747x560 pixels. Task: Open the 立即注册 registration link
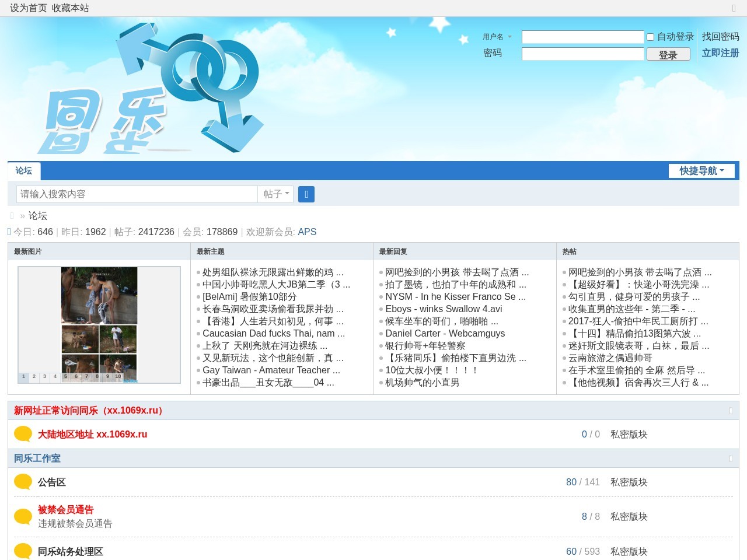pyautogui.click(x=720, y=53)
